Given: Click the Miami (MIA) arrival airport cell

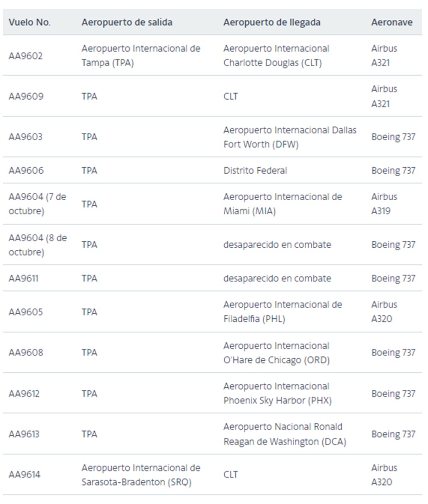Looking at the screenshot, I should 282,204.
